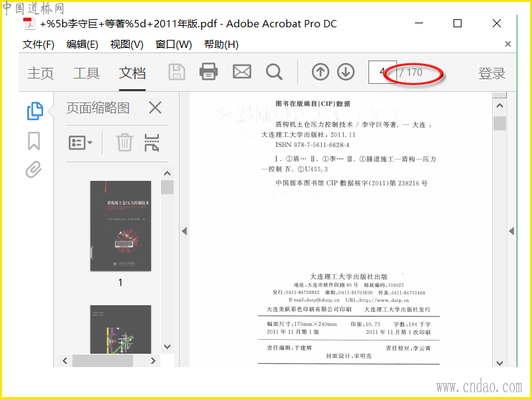Open the Attachments paperclip icon
The image size is (532, 399).
[34, 170]
